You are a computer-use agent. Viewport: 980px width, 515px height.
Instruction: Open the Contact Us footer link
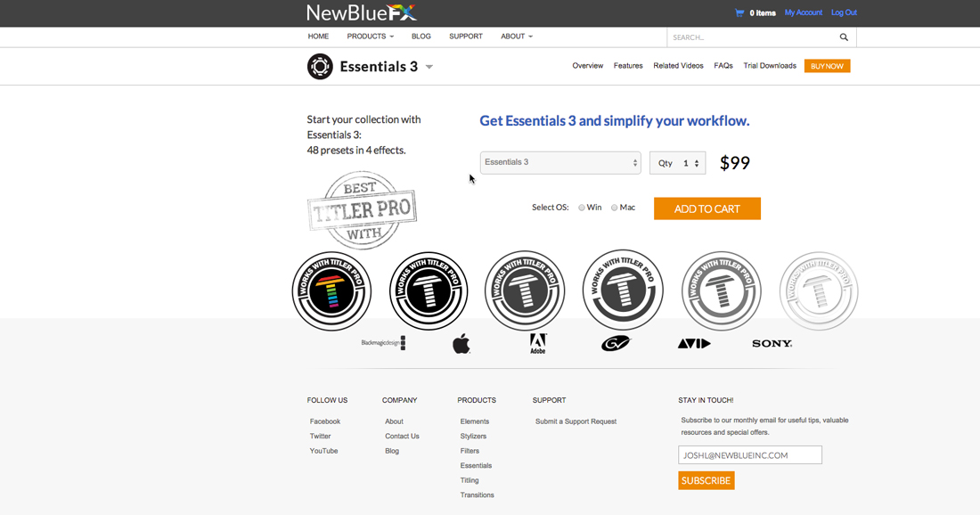[402, 437]
